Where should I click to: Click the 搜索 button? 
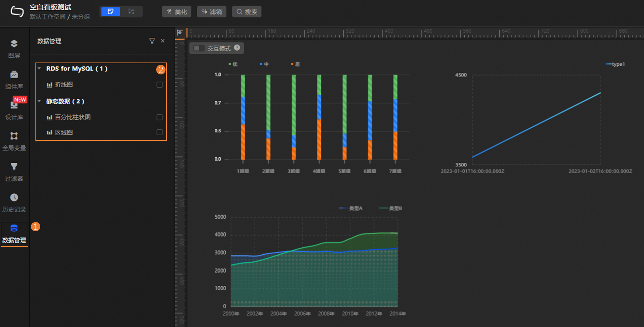247,11
